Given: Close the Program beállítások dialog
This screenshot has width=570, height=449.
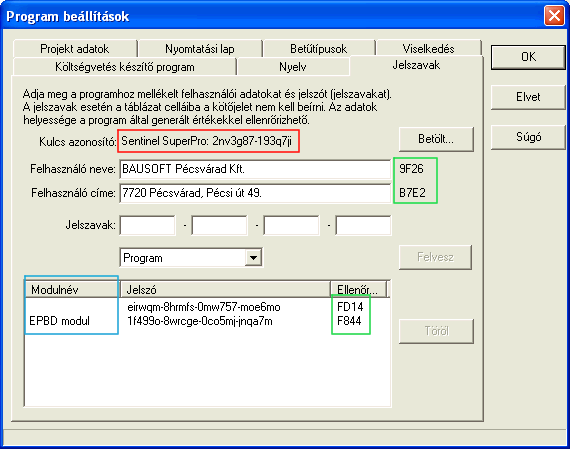Looking at the screenshot, I should coord(554,16).
